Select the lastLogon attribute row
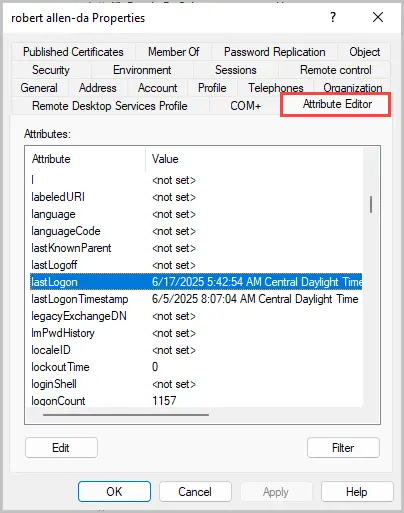 click(x=196, y=282)
